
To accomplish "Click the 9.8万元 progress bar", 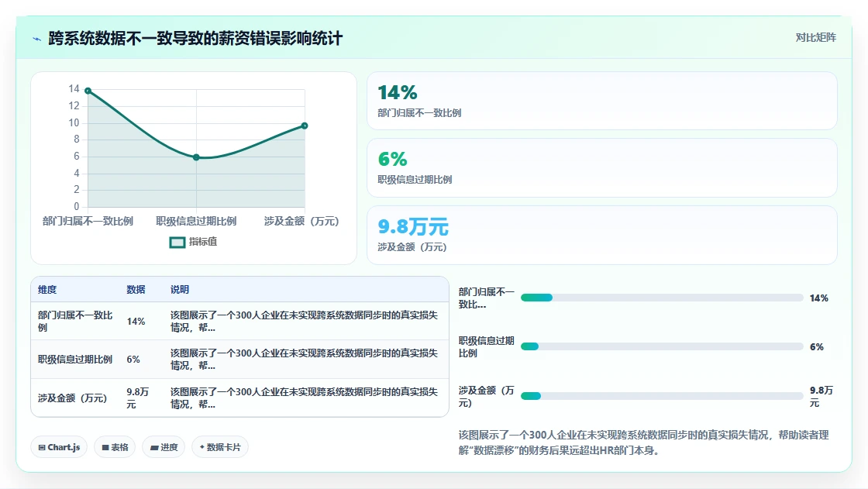I will [662, 396].
